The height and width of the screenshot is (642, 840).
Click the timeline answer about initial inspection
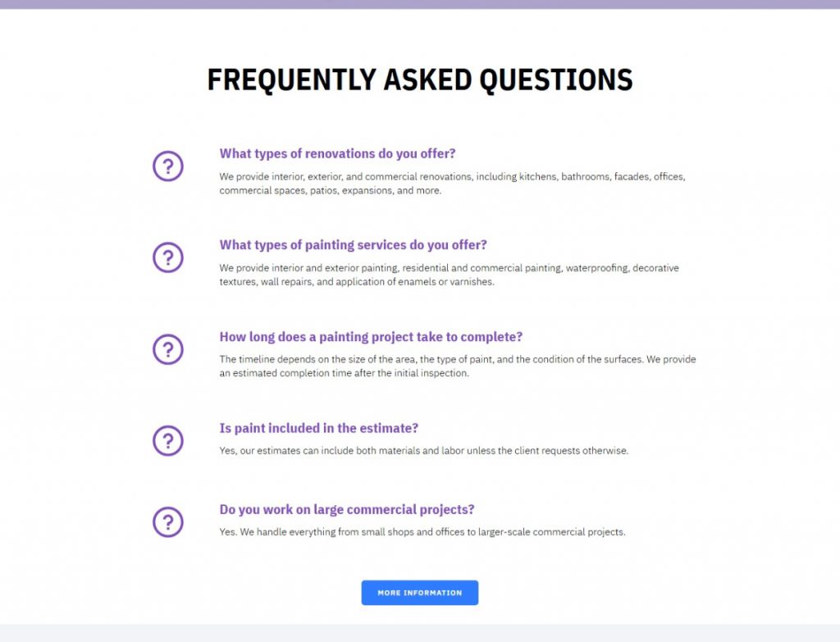[457, 366]
